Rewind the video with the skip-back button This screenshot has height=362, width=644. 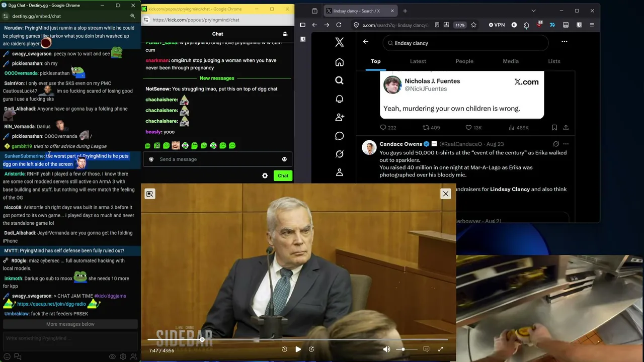(284, 349)
